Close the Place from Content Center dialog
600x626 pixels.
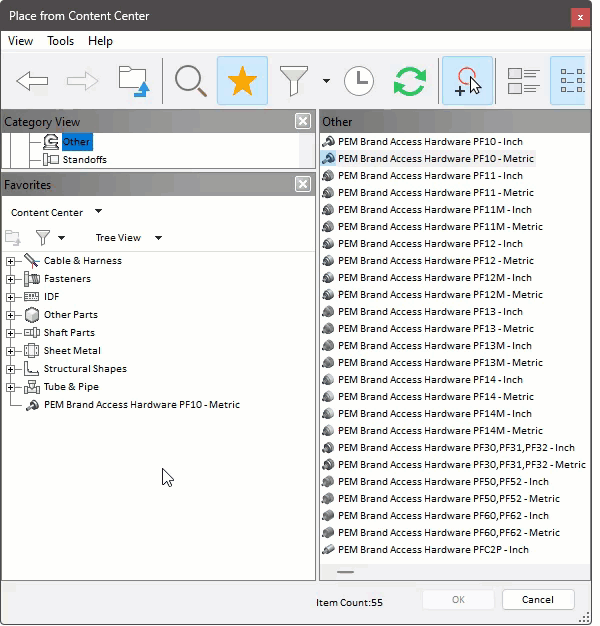[x=580, y=17]
